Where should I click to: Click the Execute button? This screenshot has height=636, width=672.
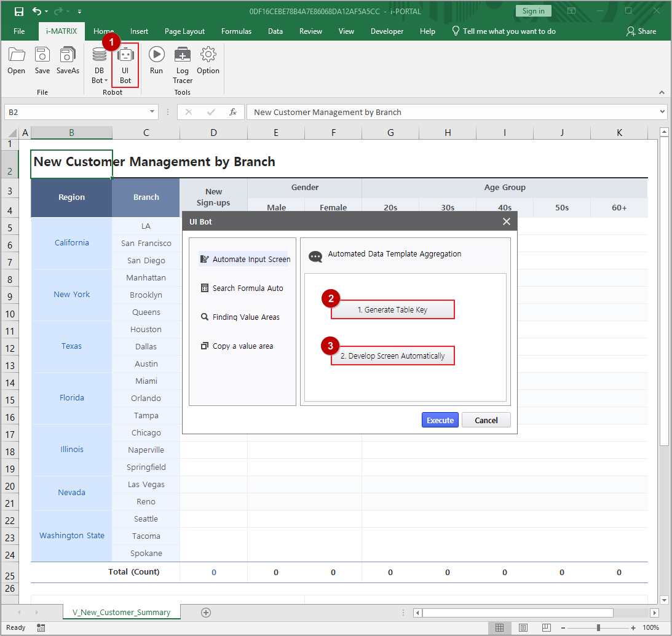pyautogui.click(x=440, y=420)
